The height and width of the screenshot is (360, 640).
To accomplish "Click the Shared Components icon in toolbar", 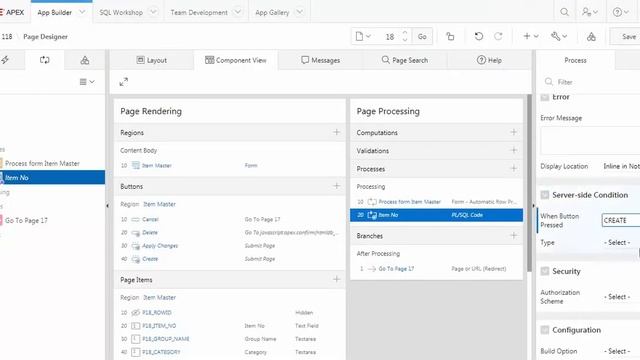I will pos(591,37).
